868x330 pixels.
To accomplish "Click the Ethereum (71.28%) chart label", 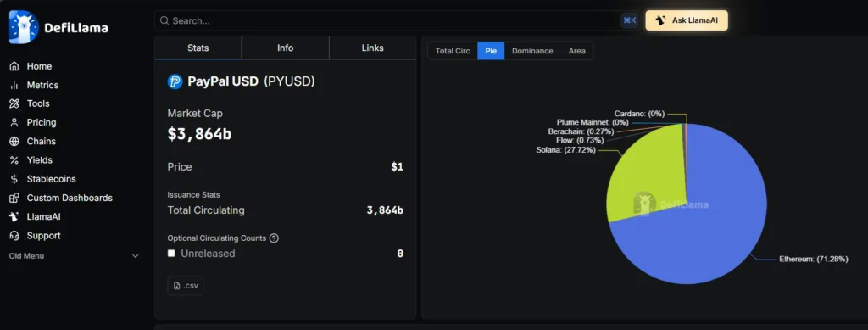I will [813, 259].
